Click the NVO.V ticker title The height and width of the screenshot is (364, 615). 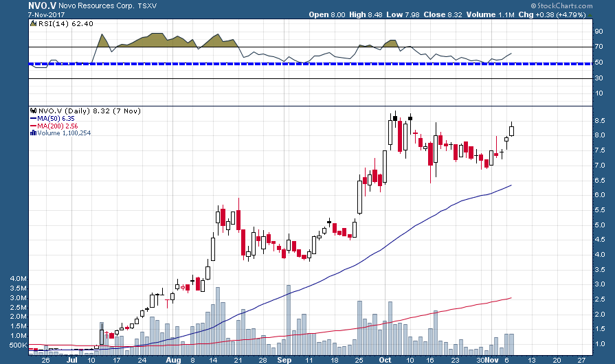click(42, 5)
